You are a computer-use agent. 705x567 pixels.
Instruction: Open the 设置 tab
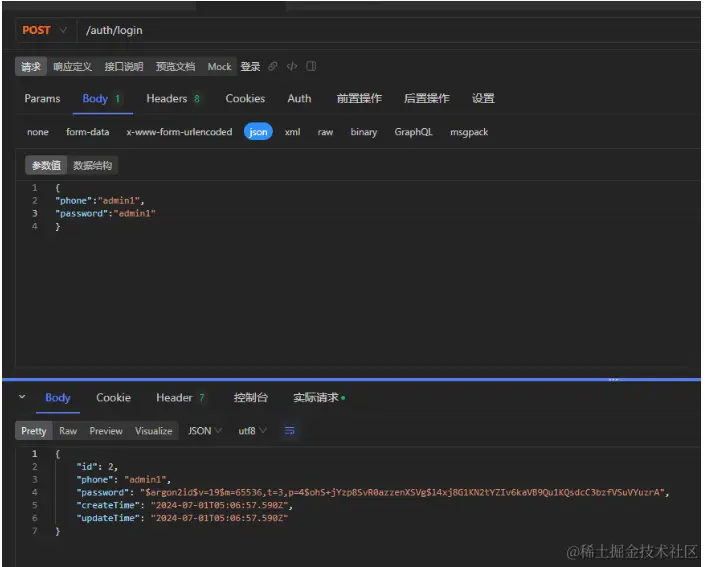click(483, 98)
